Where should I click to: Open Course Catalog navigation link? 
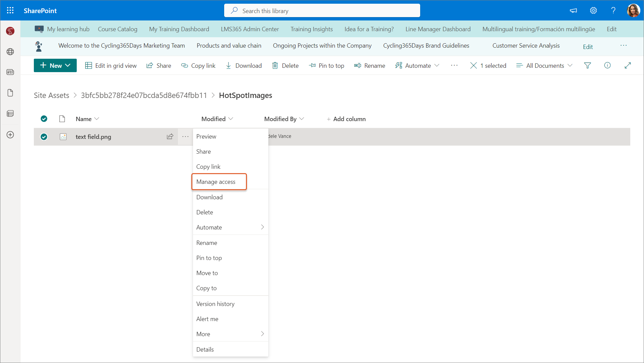(x=118, y=29)
